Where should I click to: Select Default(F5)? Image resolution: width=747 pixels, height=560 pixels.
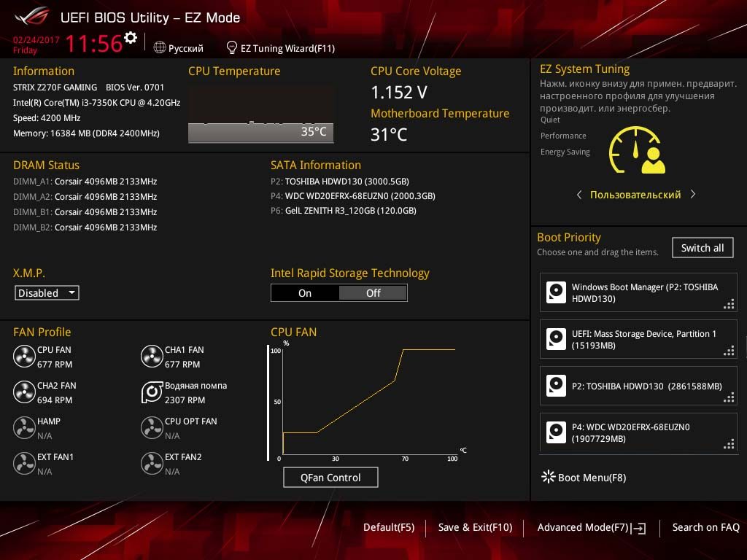point(389,527)
